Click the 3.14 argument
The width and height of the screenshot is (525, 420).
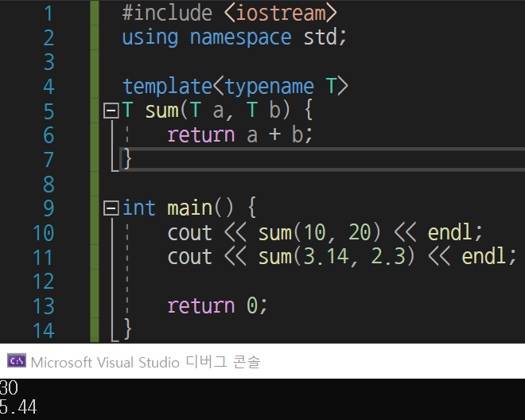pos(326,257)
